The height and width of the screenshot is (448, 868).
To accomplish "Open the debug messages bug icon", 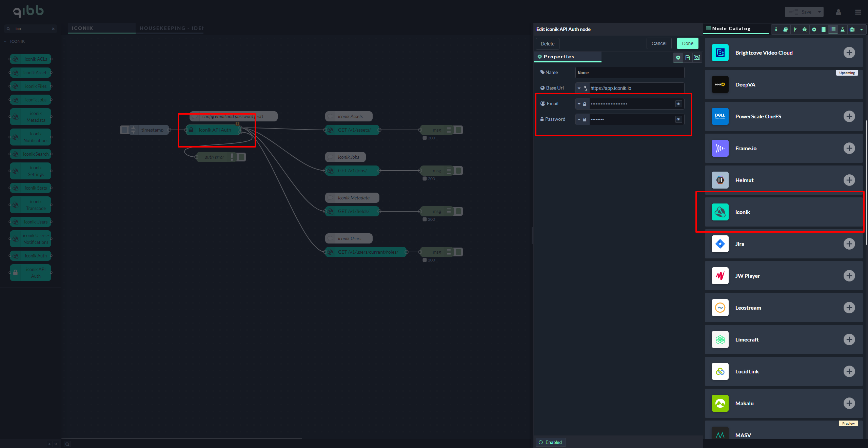I will [x=804, y=30].
